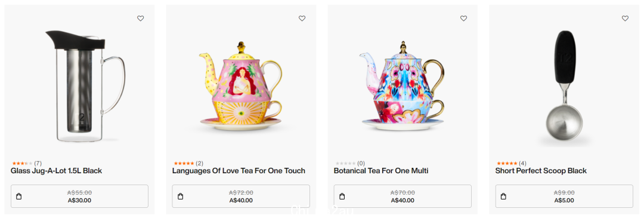The width and height of the screenshot is (644, 218).
Task: Open Short Perfect Scoop Black title link
Action: [541, 171]
